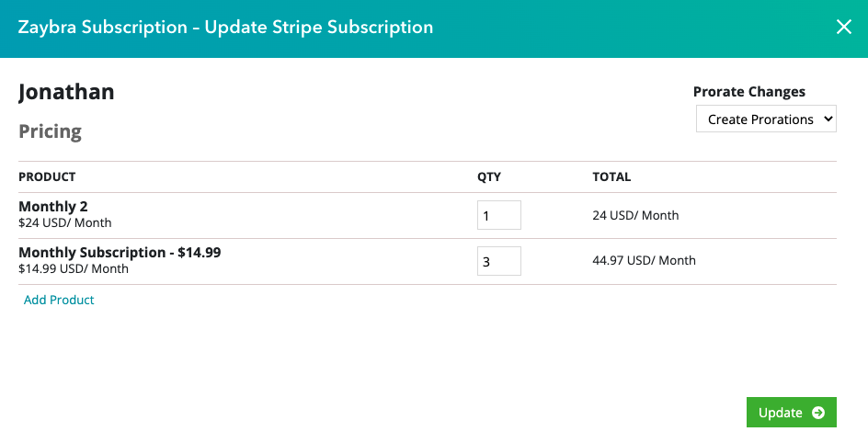Select the Monthly Subscription - $14.99 product name
Screen dimensions: 868x443
click(120, 252)
